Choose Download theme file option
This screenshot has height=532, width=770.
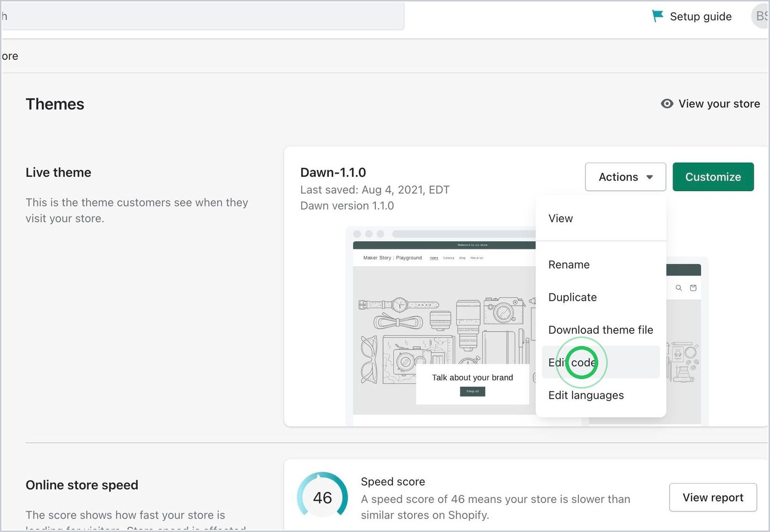(x=600, y=330)
